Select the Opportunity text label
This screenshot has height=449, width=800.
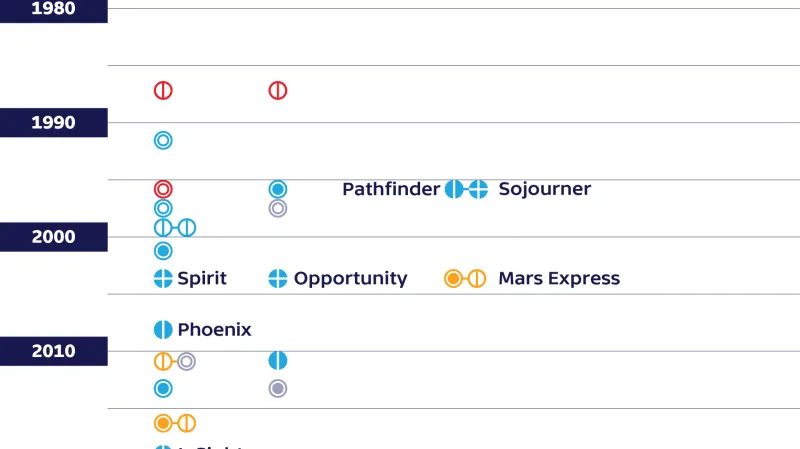click(x=350, y=279)
